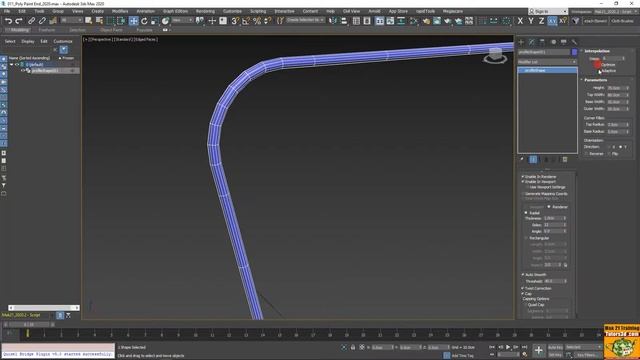The width and height of the screenshot is (640, 360).
Task: Restrict to Y axis button
Action: (x=531, y=21)
